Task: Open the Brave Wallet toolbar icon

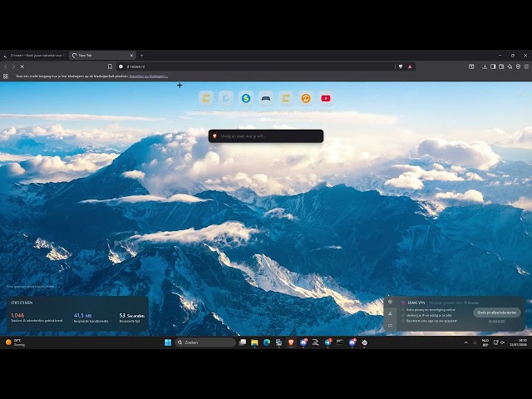Action: coord(501,66)
